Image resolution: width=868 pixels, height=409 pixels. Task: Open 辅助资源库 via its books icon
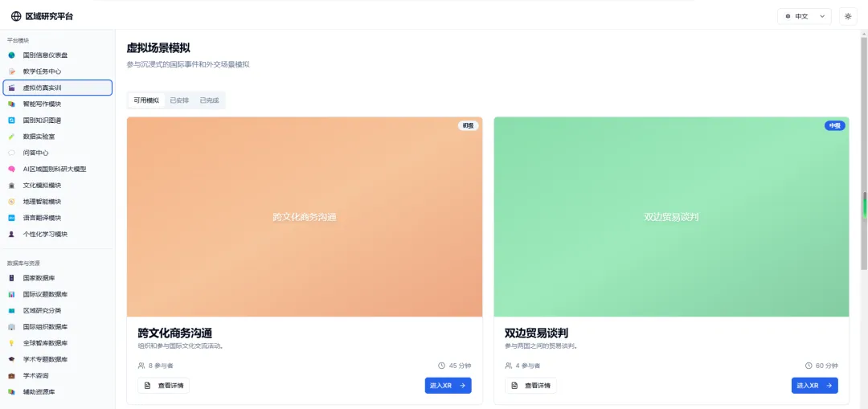click(11, 392)
